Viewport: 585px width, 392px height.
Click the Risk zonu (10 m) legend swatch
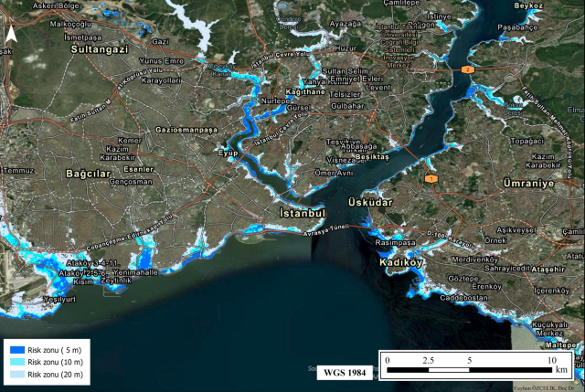[x=14, y=362]
